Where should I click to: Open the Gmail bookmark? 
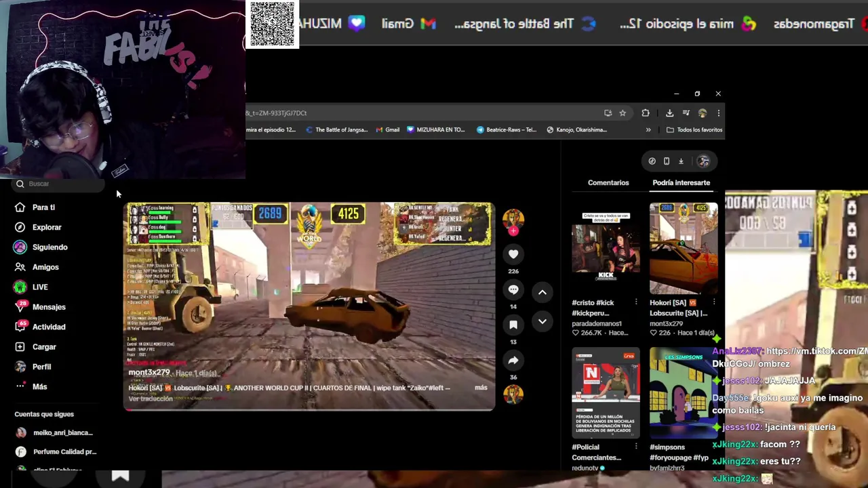[387, 130]
